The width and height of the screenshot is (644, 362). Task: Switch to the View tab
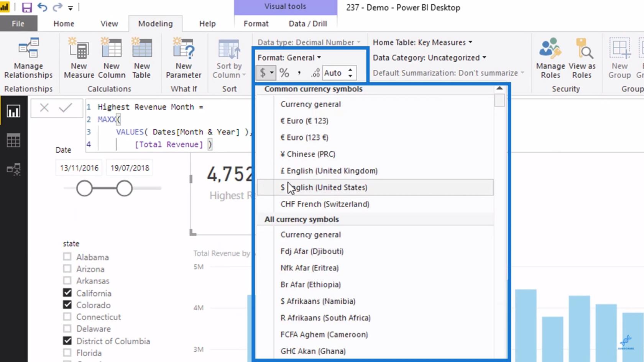click(109, 23)
